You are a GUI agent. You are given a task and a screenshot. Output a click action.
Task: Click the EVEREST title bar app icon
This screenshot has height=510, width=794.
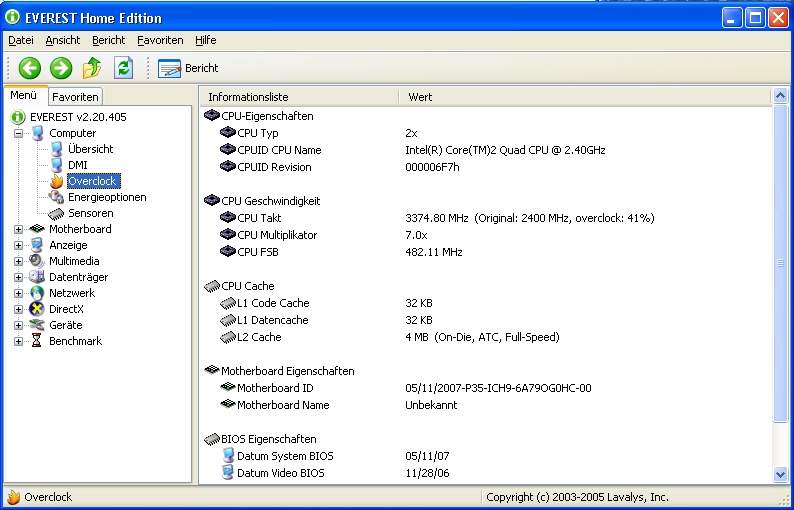click(x=12, y=18)
